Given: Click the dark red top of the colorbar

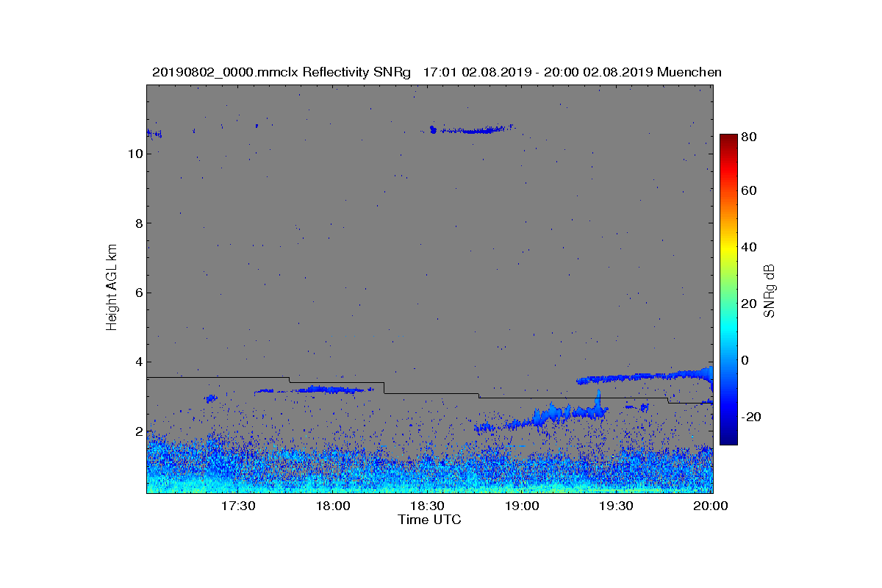Looking at the screenshot, I should (x=728, y=138).
